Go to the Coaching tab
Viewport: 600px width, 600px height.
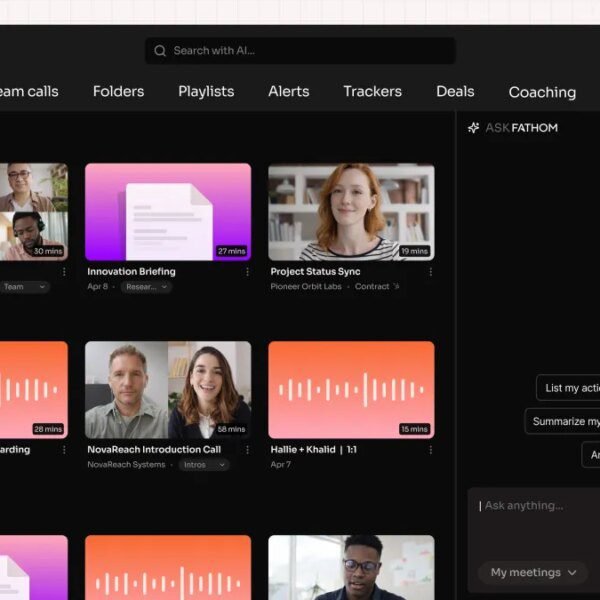[542, 92]
